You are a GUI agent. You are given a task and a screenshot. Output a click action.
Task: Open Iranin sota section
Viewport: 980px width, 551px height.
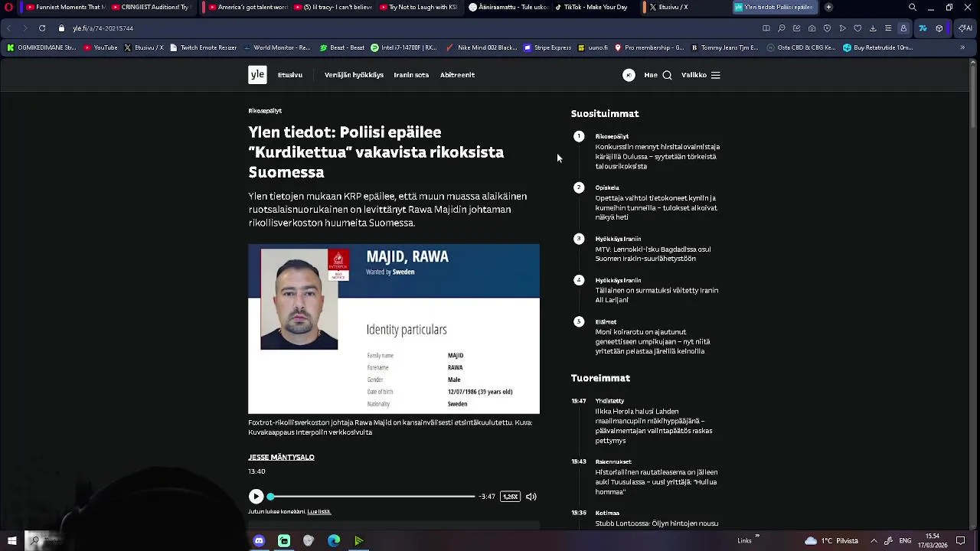tap(411, 75)
